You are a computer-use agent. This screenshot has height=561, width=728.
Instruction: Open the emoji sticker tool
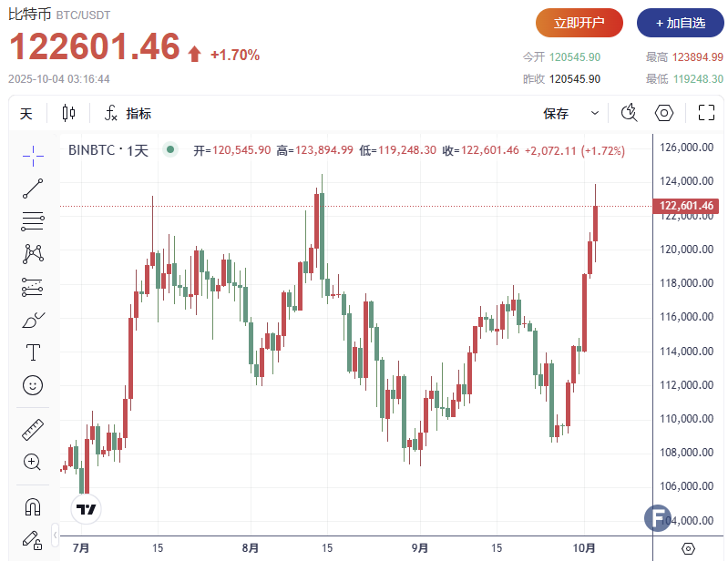coord(33,385)
